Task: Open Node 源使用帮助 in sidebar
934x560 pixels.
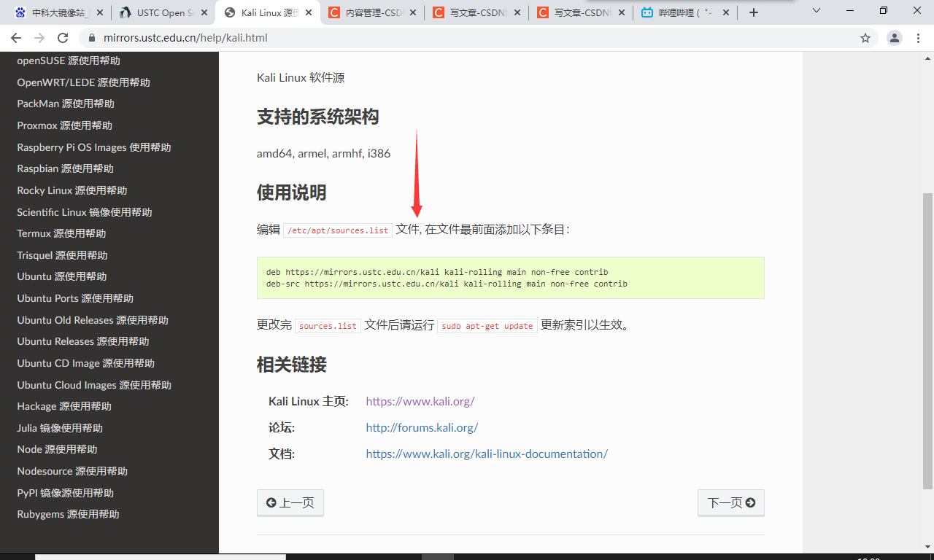Action: pyautogui.click(x=57, y=449)
